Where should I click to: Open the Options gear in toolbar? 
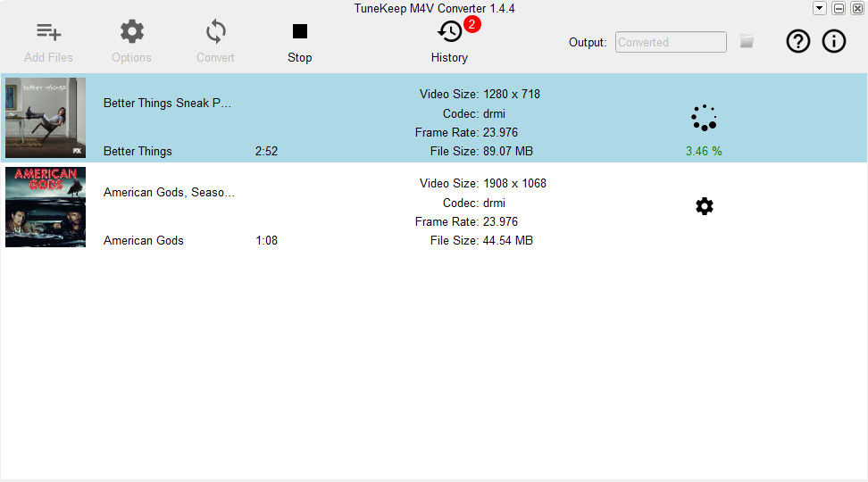pyautogui.click(x=132, y=31)
